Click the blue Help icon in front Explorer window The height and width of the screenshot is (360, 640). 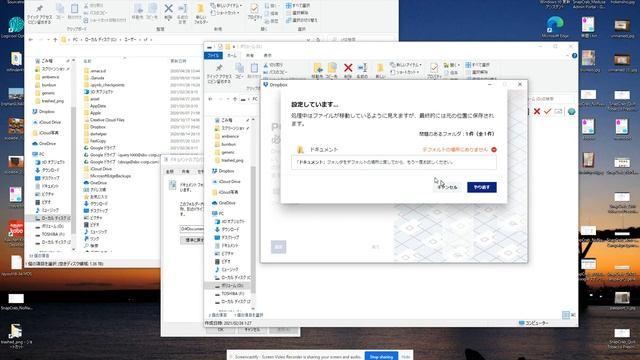pos(574,56)
